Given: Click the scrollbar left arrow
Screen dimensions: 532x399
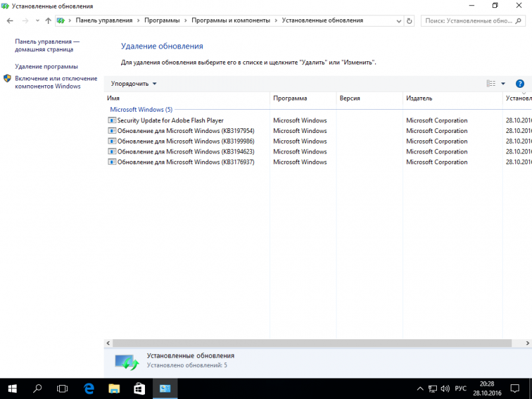Looking at the screenshot, I should [108, 343].
